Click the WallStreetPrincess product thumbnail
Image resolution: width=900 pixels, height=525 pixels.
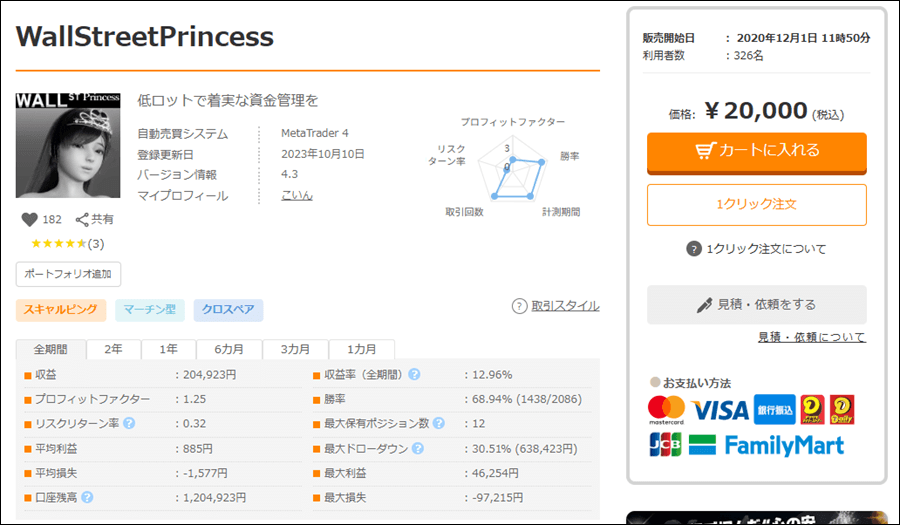[x=68, y=145]
